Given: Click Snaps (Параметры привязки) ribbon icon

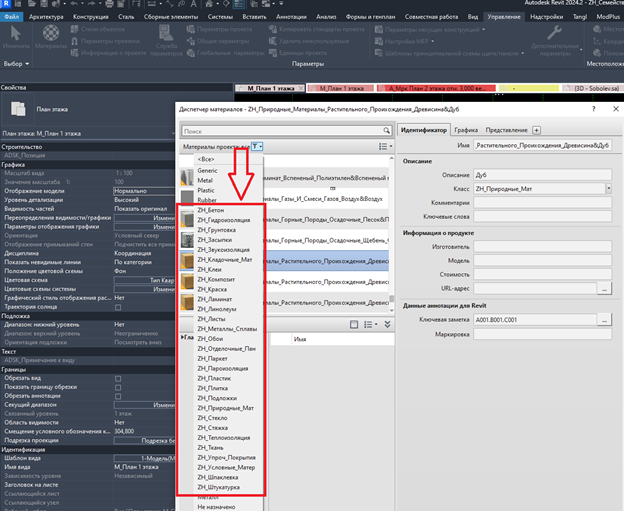Looking at the screenshot, I should pyautogui.click(x=74, y=41).
